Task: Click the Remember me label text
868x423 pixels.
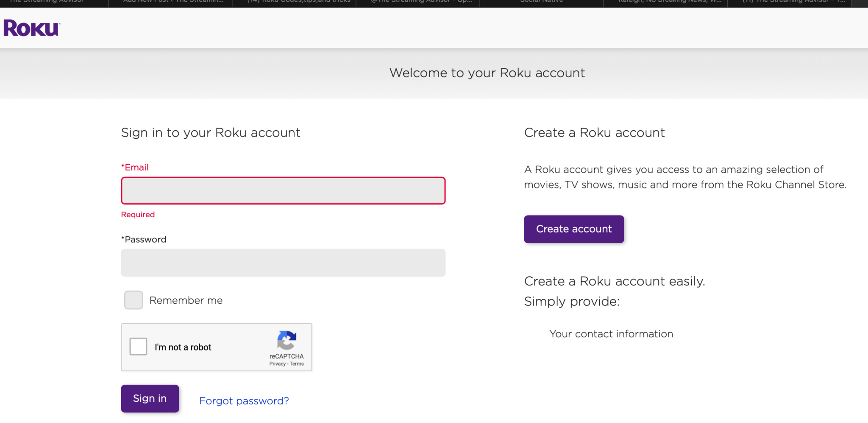Action: 186,300
